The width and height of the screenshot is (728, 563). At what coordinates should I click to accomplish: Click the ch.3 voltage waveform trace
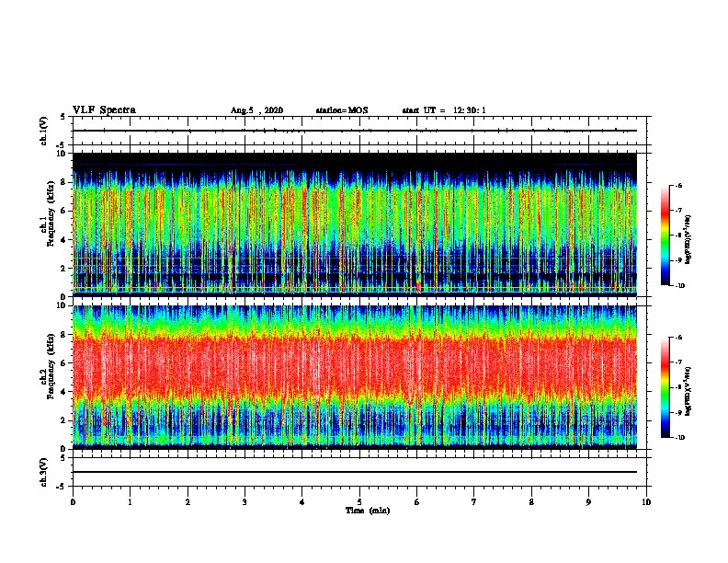tap(355, 472)
